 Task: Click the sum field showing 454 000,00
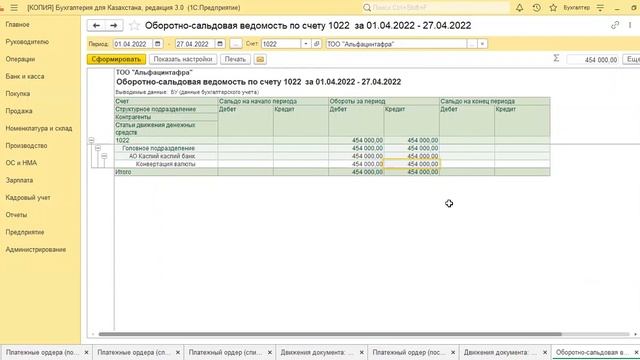coord(593,60)
